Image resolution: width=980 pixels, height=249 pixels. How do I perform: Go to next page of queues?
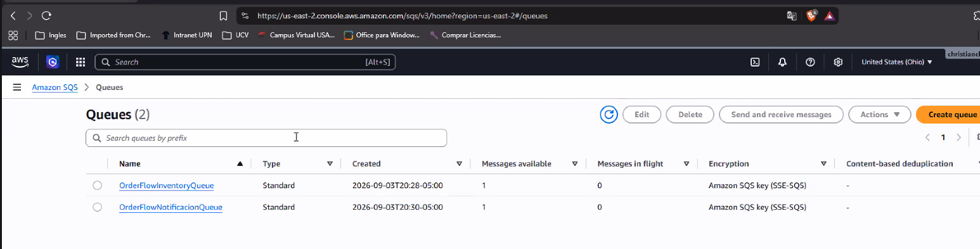coord(958,137)
